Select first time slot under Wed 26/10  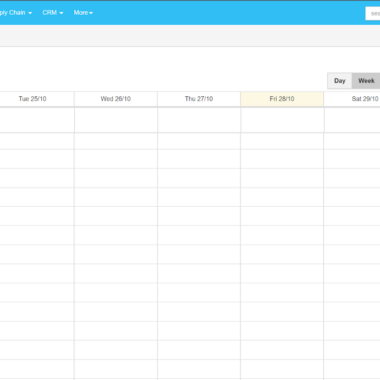coord(116,141)
